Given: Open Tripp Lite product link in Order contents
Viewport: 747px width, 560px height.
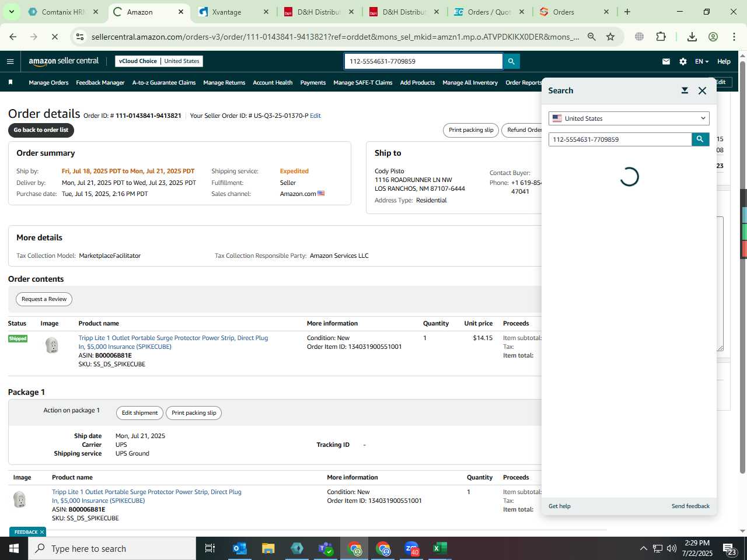Looking at the screenshot, I should [x=173, y=342].
